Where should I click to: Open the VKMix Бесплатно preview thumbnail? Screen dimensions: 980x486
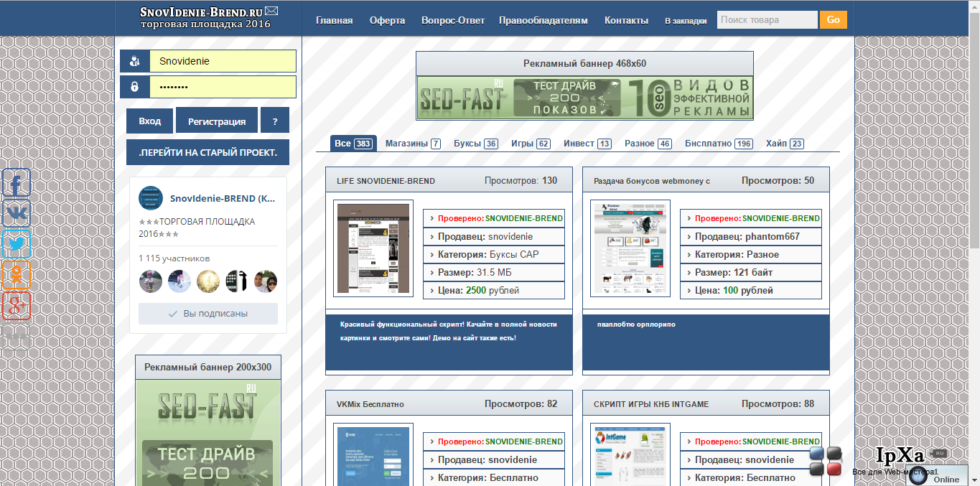[x=373, y=454]
